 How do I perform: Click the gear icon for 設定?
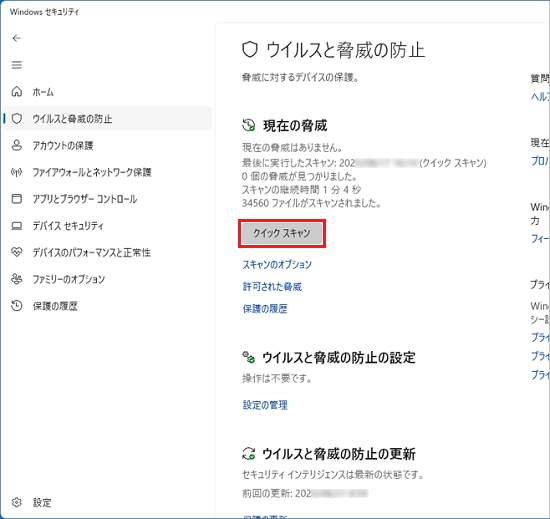pyautogui.click(x=16, y=503)
